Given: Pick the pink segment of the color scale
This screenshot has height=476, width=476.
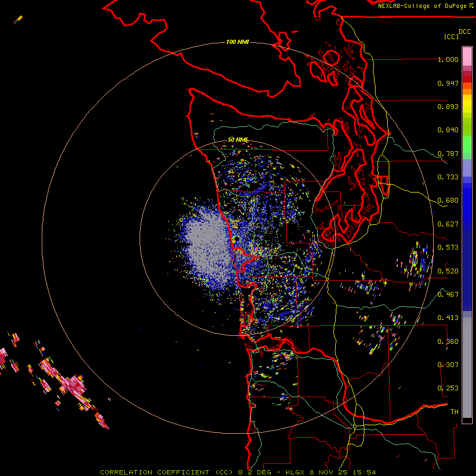Looking at the screenshot, I should (x=467, y=57).
